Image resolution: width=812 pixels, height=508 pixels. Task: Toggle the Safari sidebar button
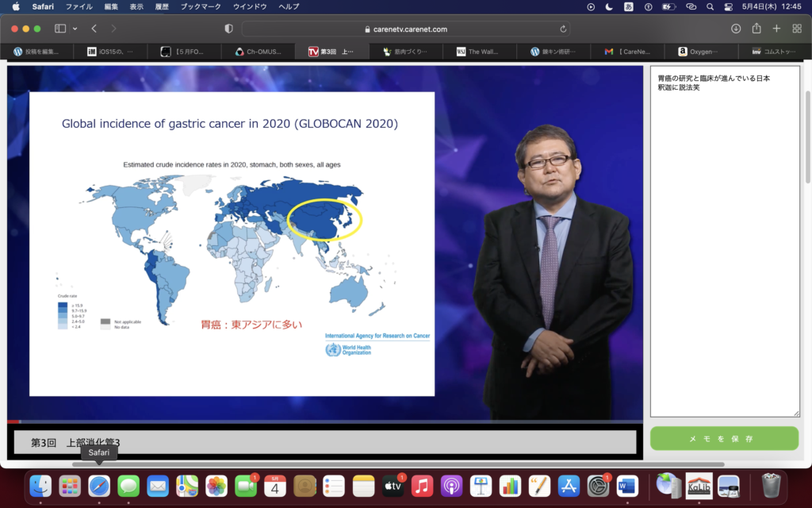coord(60,29)
